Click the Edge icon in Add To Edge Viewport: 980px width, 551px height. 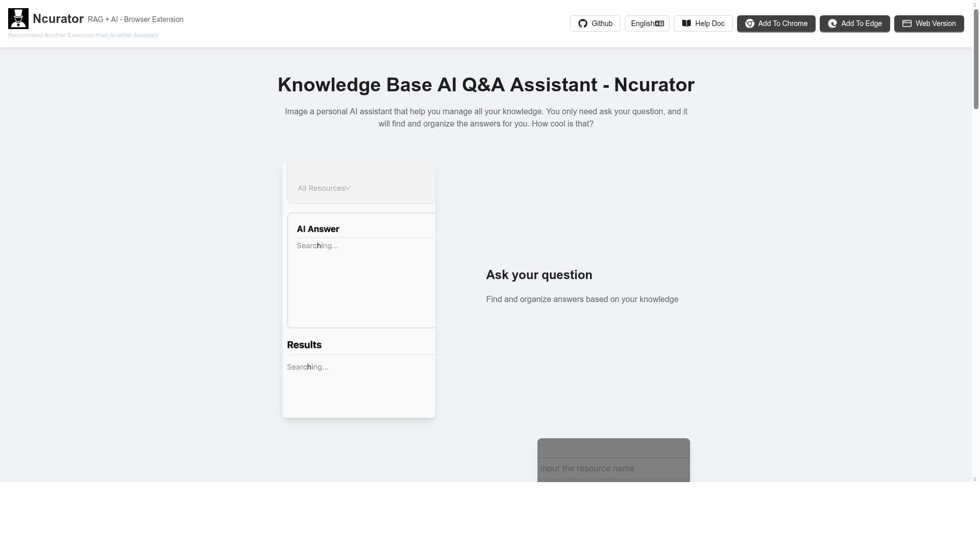click(832, 23)
